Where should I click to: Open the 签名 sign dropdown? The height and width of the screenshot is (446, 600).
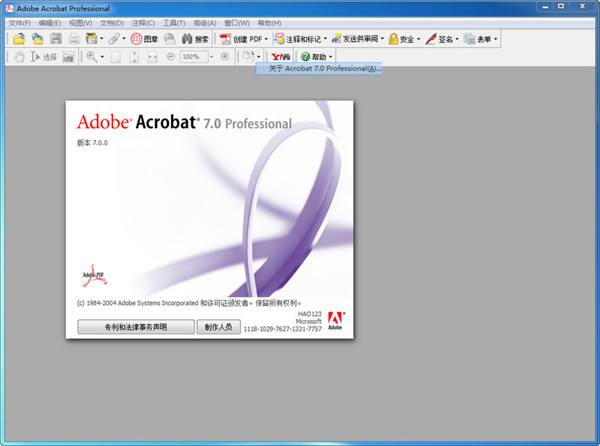443,39
